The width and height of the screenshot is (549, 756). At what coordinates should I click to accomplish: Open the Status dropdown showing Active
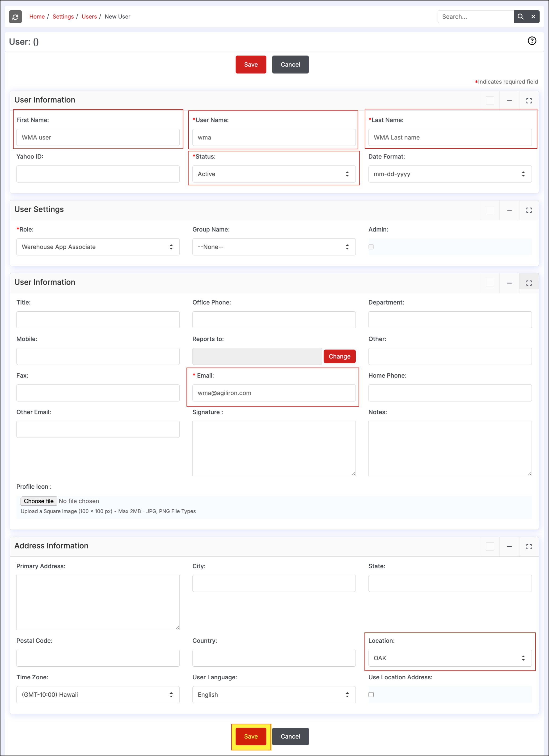pyautogui.click(x=274, y=174)
